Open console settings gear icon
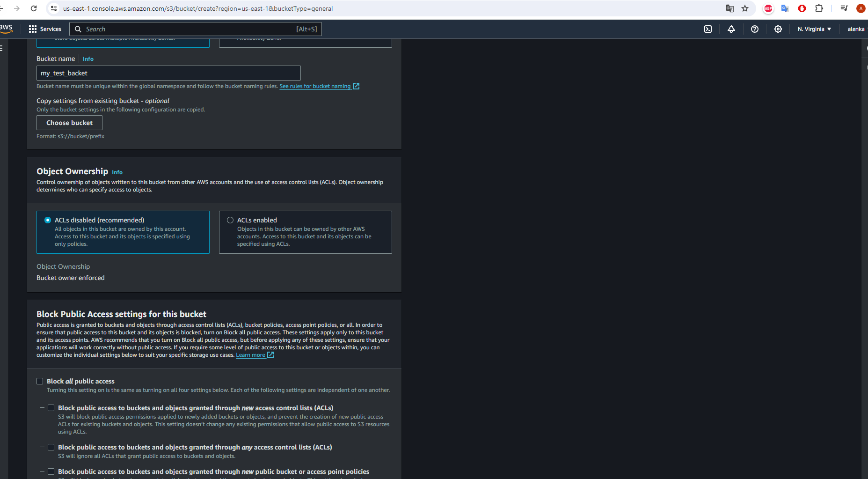The width and height of the screenshot is (868, 479). click(778, 29)
